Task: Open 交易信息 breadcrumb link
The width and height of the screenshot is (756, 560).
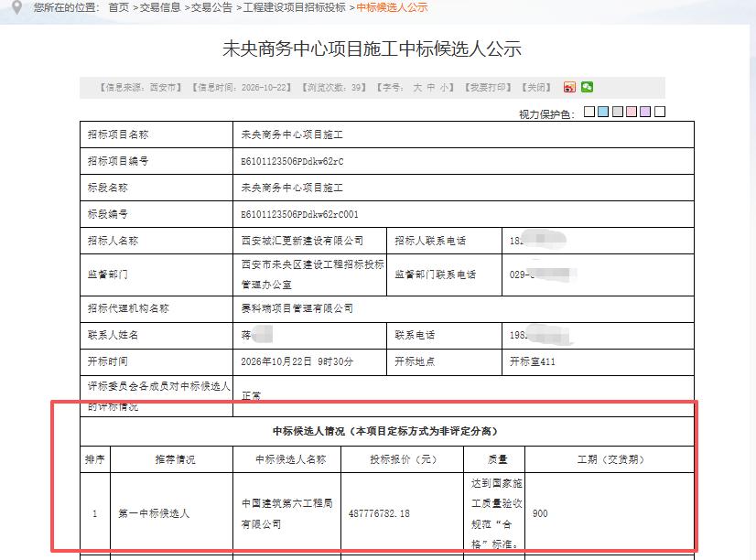Action: (x=159, y=7)
